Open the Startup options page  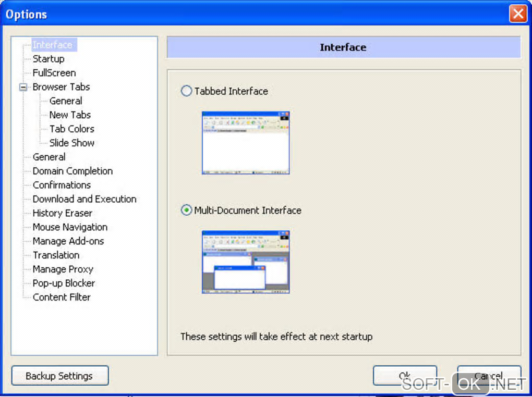[49, 59]
